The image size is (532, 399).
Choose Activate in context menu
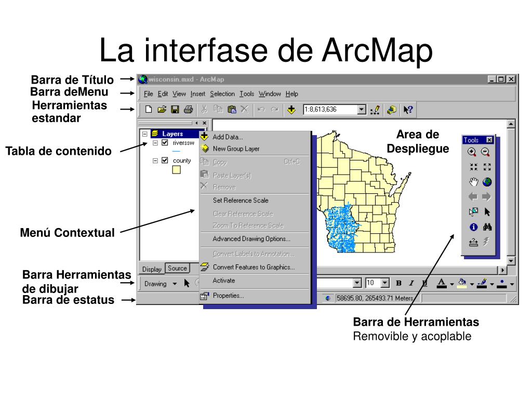255,281
